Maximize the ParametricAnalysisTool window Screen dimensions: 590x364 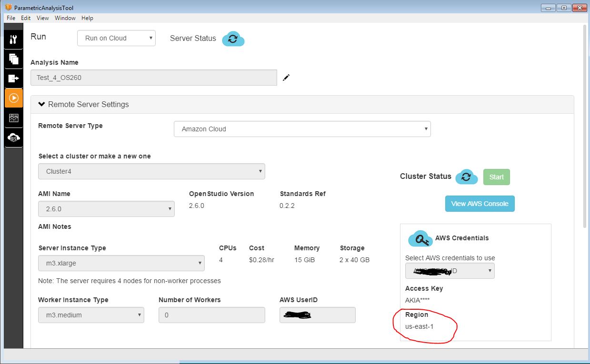coord(564,8)
